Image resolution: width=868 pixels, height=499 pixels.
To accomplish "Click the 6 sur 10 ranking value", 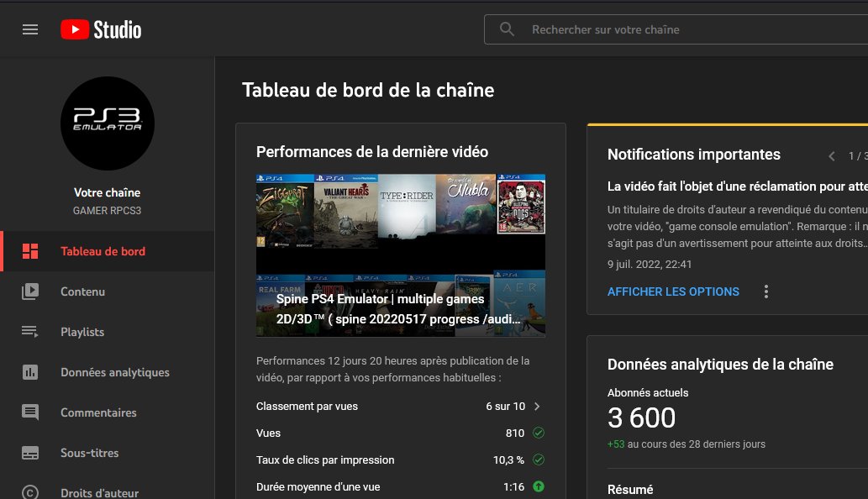I will tap(505, 406).
